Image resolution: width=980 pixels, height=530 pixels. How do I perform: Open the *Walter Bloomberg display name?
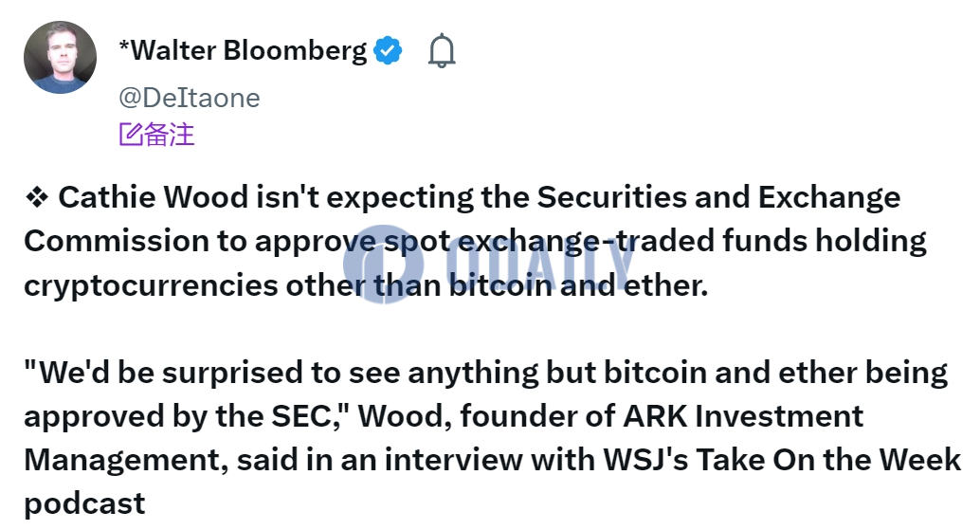point(243,50)
